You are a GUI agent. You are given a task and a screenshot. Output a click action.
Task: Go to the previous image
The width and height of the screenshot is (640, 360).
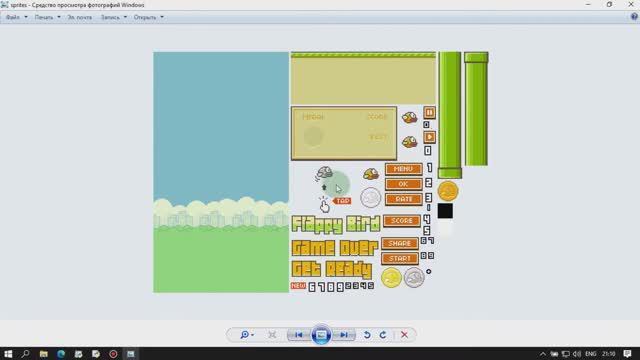point(298,335)
